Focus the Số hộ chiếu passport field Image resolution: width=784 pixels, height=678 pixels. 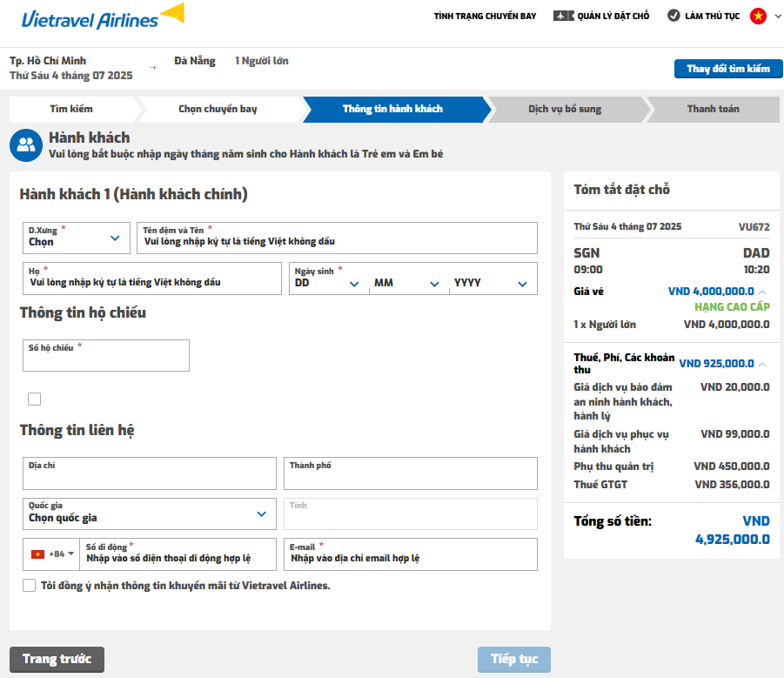click(x=106, y=355)
